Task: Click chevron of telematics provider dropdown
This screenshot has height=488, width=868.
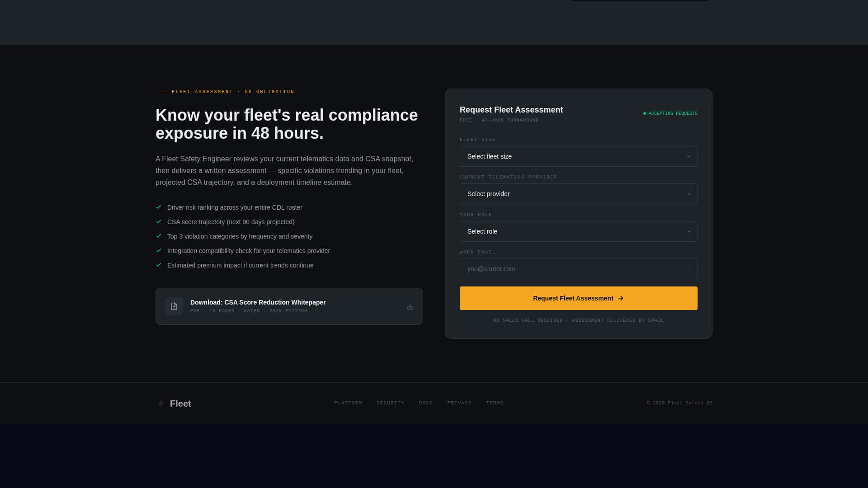Action: tap(689, 194)
